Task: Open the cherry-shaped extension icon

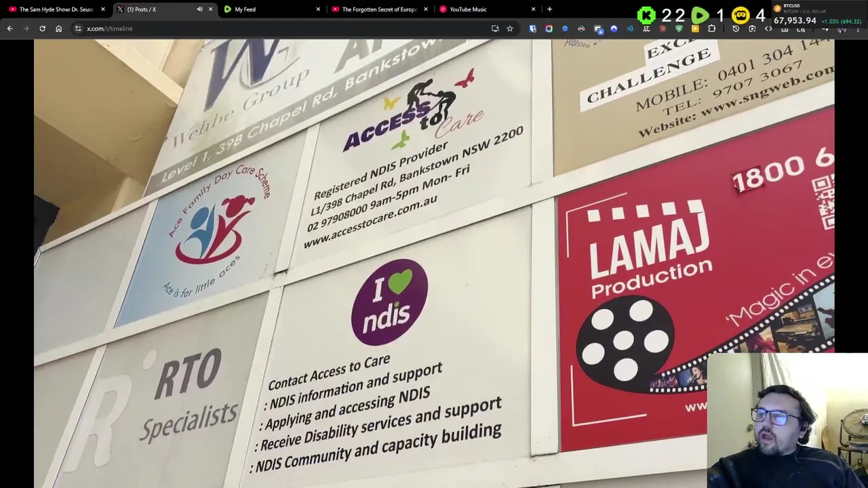Action: click(x=581, y=28)
